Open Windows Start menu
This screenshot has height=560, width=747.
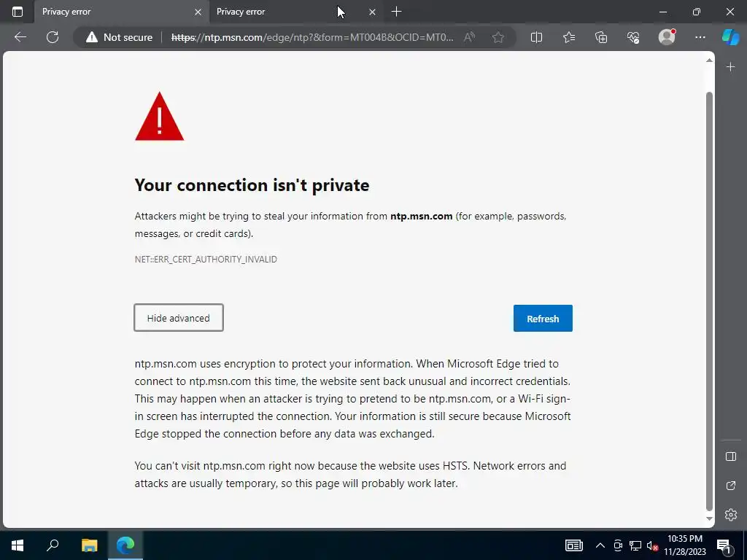tap(18, 545)
